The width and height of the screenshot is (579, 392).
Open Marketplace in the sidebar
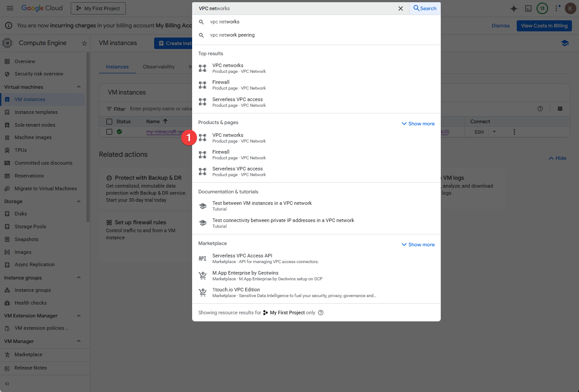[x=28, y=354]
